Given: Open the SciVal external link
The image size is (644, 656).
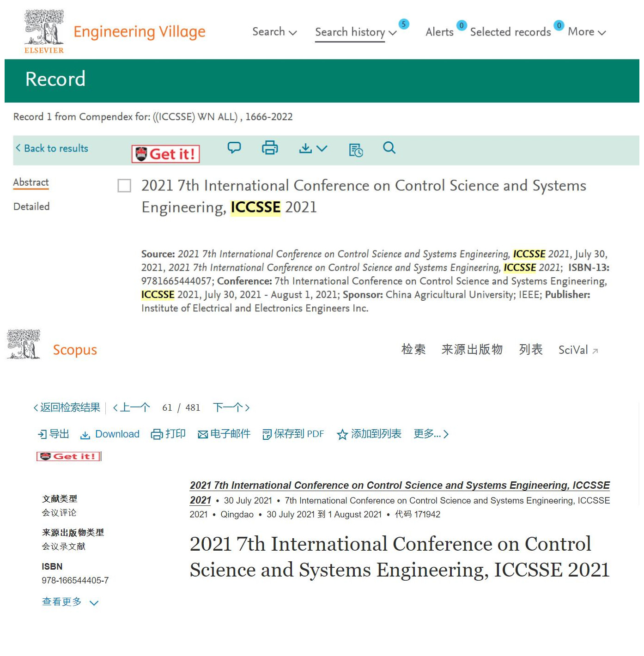Looking at the screenshot, I should pyautogui.click(x=578, y=350).
